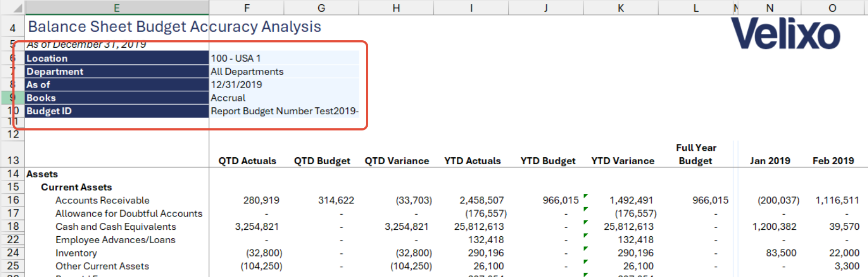Click the Location label cell

(117, 58)
